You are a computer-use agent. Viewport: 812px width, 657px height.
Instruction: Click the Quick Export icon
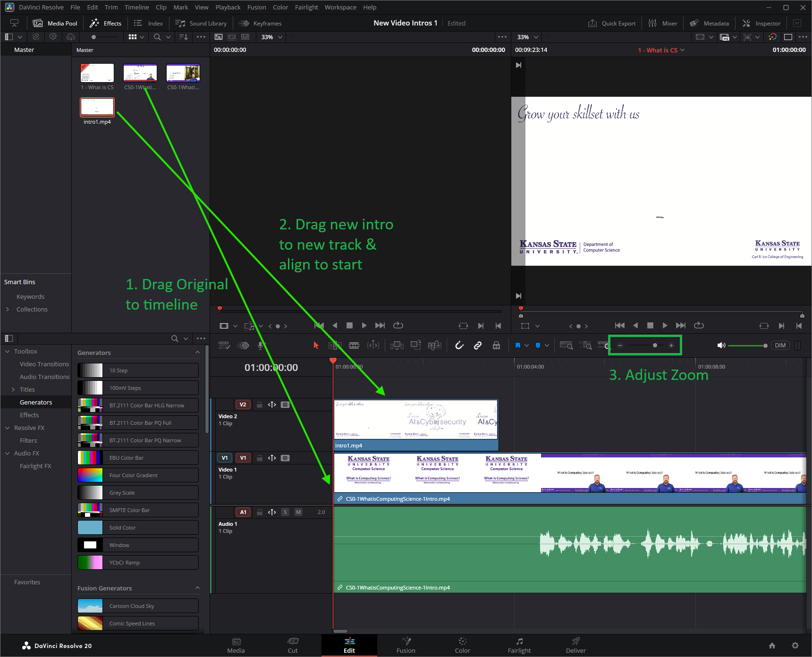tap(592, 23)
